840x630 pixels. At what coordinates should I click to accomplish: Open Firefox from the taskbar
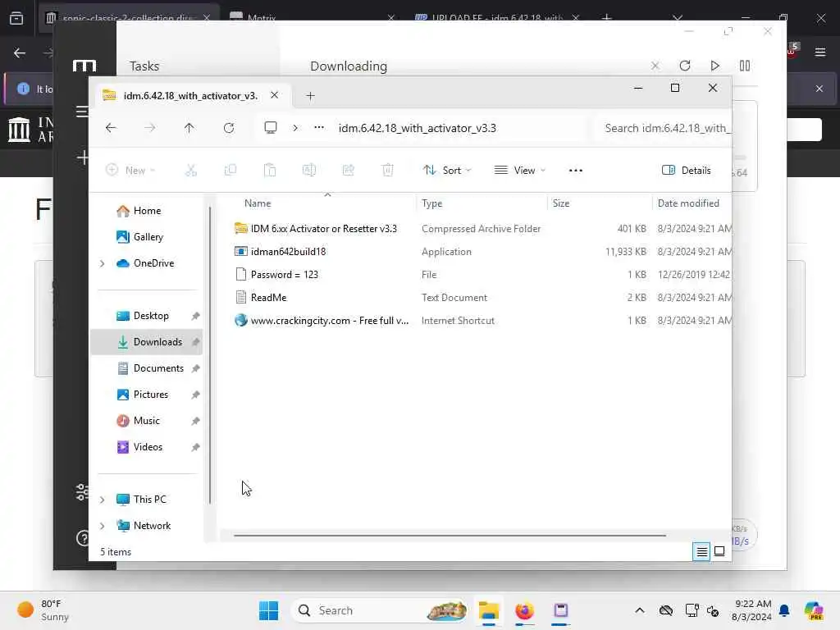(x=524, y=610)
